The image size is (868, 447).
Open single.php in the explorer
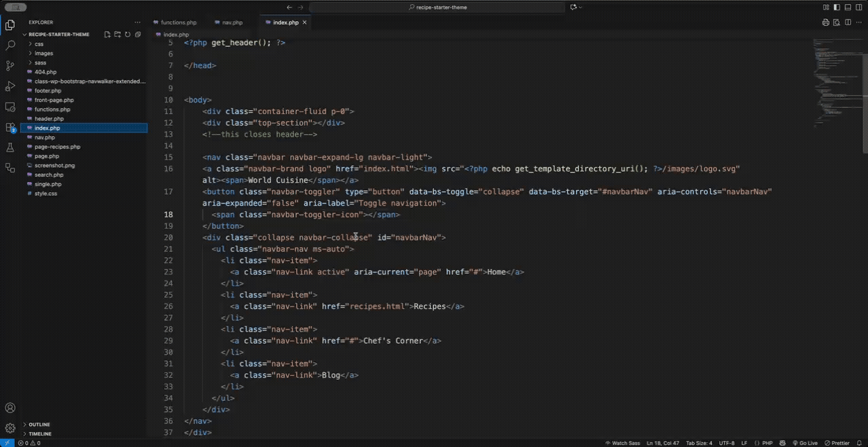(48, 184)
